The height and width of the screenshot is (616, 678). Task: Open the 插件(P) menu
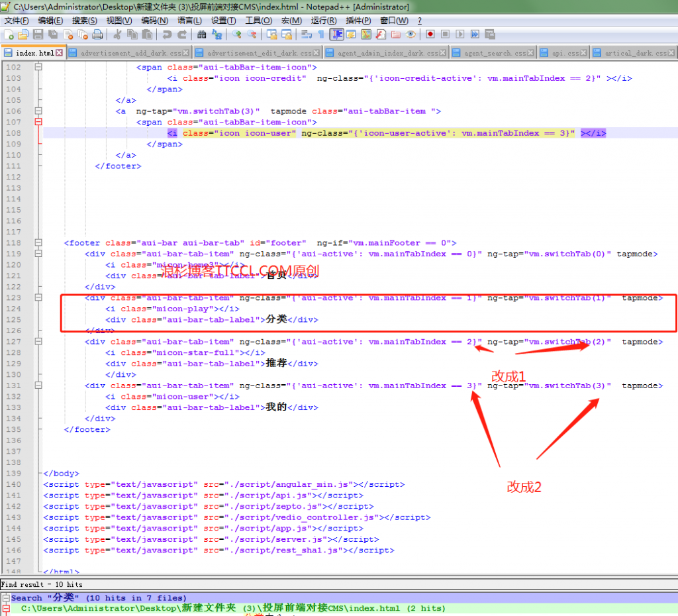coord(358,21)
